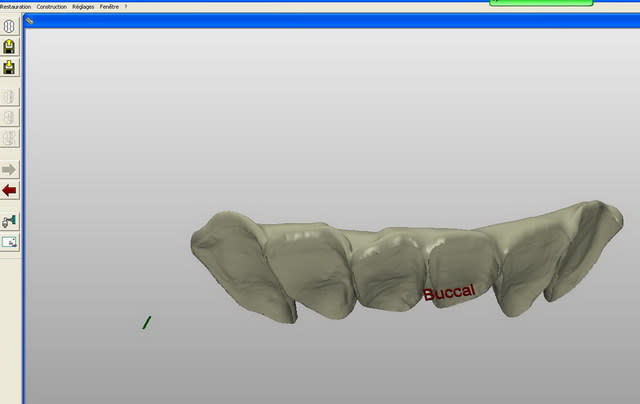The image size is (640, 404).
Task: Click the preview window icon in the sidebar
Action: tap(10, 241)
